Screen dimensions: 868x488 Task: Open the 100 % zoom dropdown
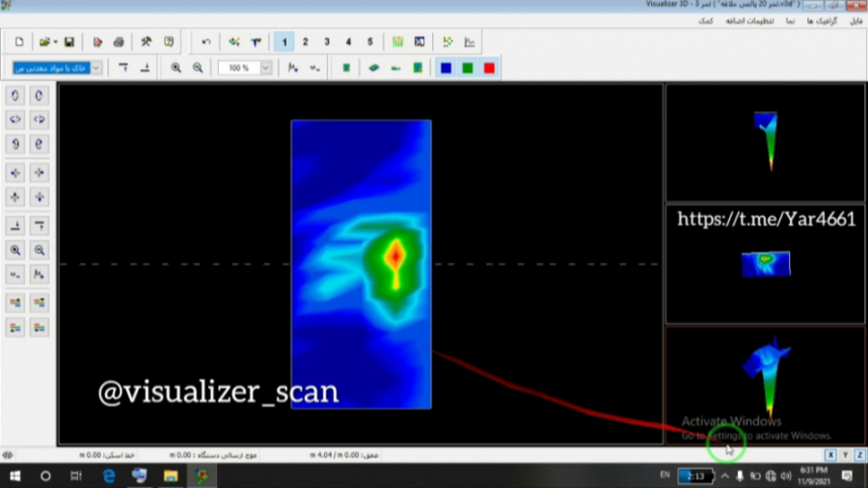[x=265, y=68]
